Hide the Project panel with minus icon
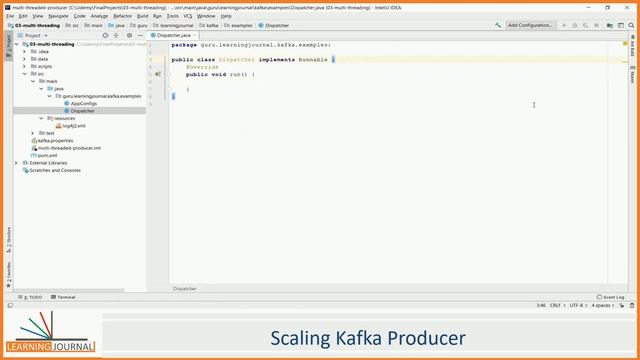 tap(140, 36)
